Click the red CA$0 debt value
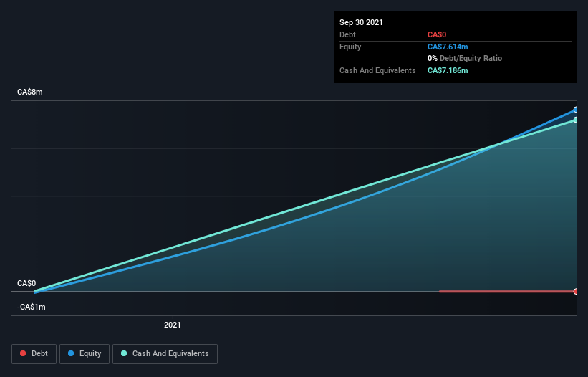This screenshot has width=588, height=377. click(x=437, y=34)
